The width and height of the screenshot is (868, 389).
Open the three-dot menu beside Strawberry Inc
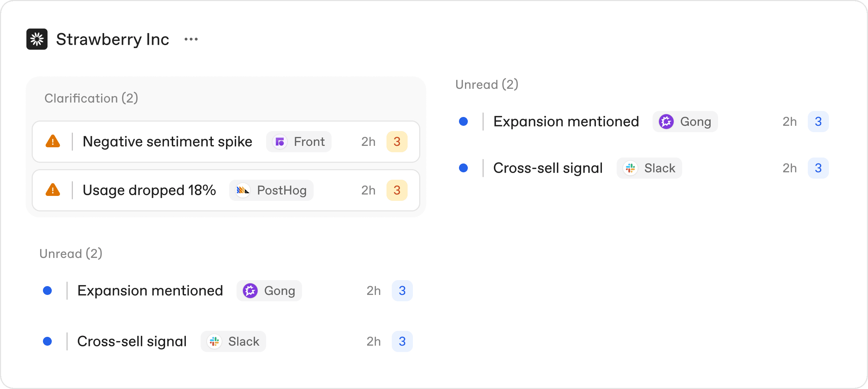click(191, 39)
